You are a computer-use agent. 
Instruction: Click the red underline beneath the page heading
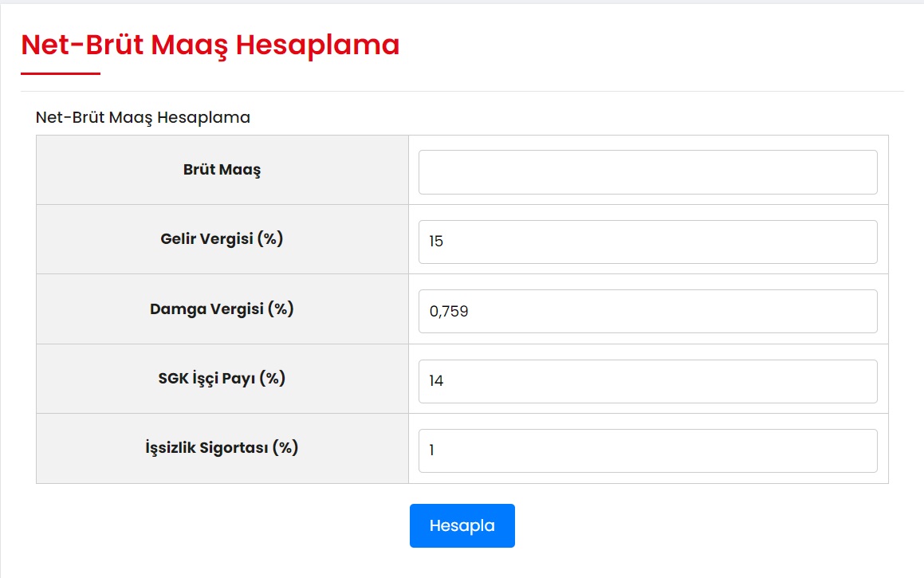61,73
